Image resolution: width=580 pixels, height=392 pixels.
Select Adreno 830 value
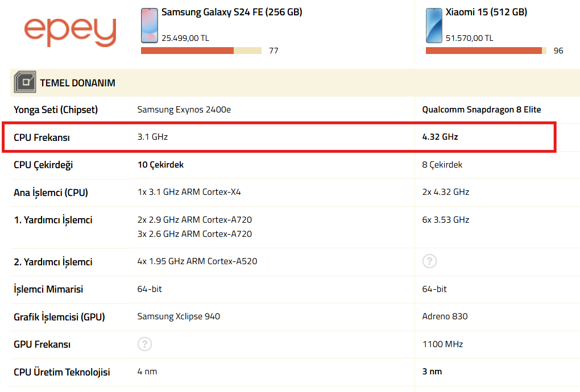click(445, 316)
